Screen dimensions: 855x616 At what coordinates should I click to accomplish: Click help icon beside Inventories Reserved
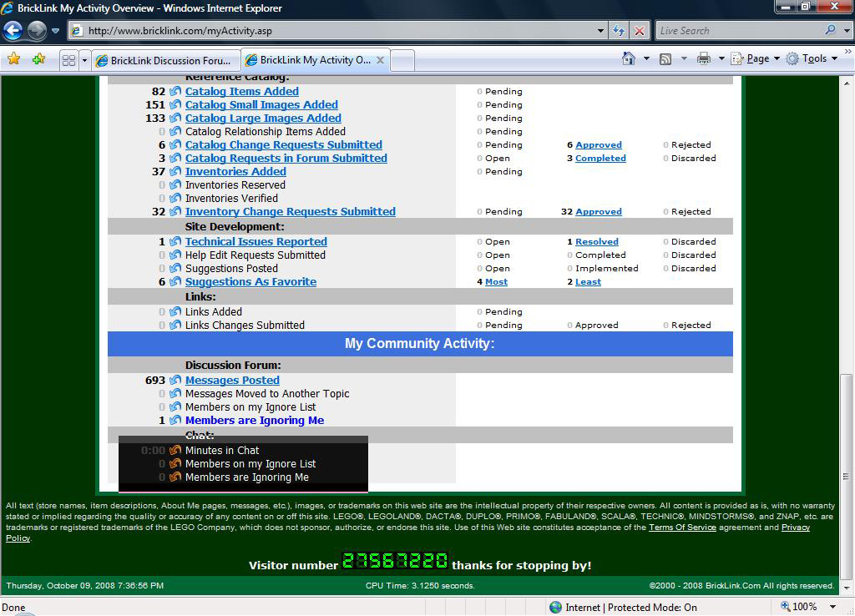point(175,184)
